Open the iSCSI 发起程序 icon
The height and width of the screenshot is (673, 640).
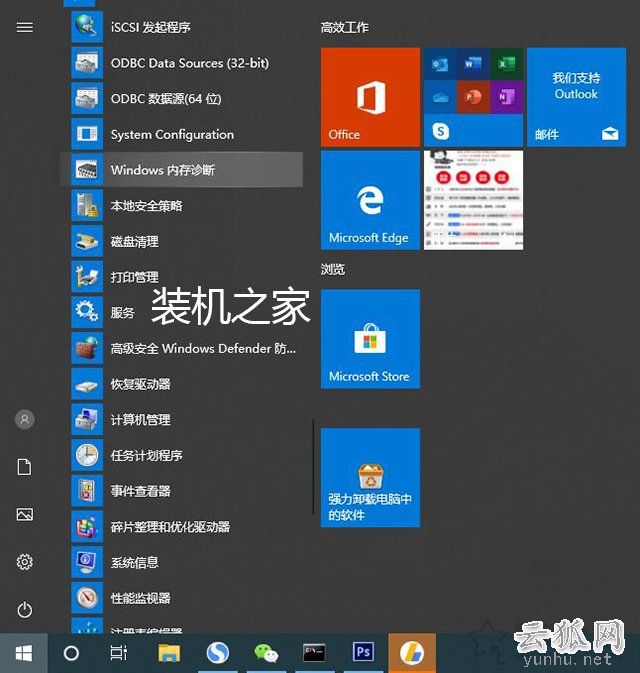[x=87, y=27]
